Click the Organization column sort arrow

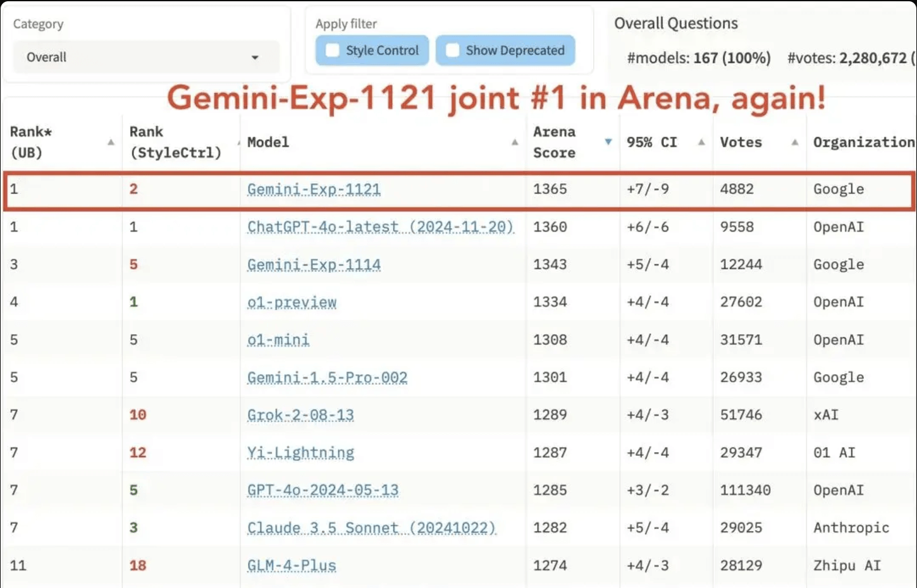(914, 143)
